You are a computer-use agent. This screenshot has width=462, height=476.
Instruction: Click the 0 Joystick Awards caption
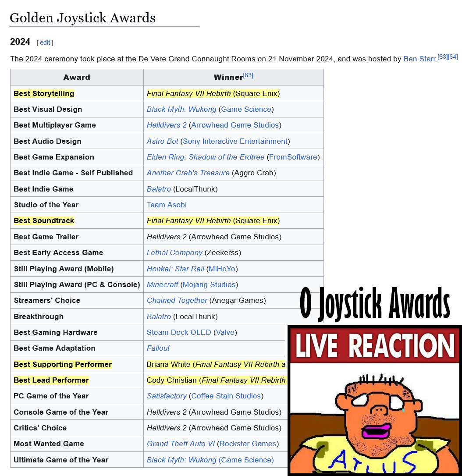pyautogui.click(x=375, y=304)
